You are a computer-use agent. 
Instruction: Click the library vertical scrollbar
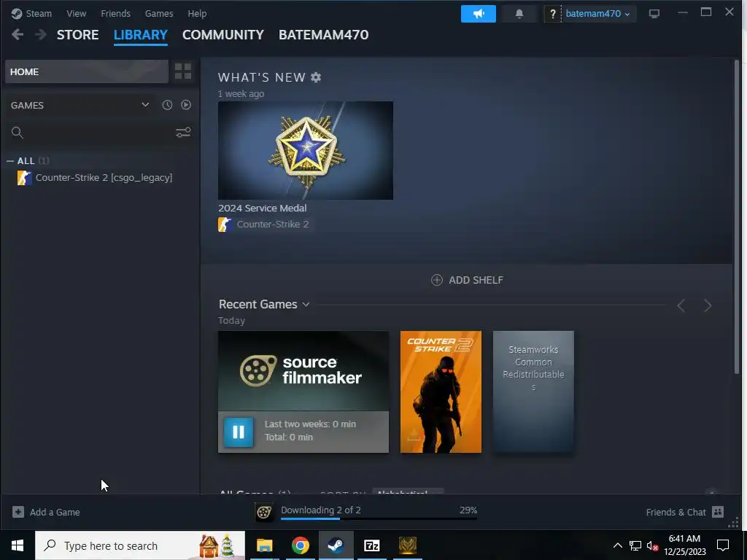pos(738,217)
